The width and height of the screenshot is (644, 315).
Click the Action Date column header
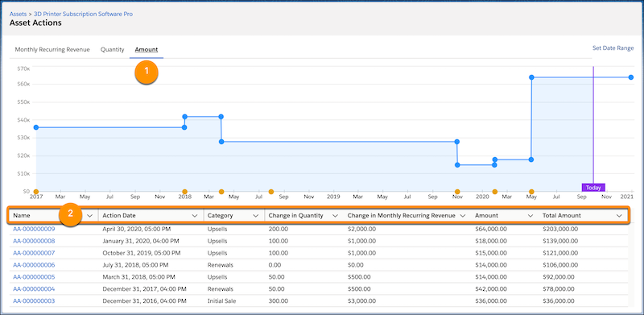coord(119,215)
